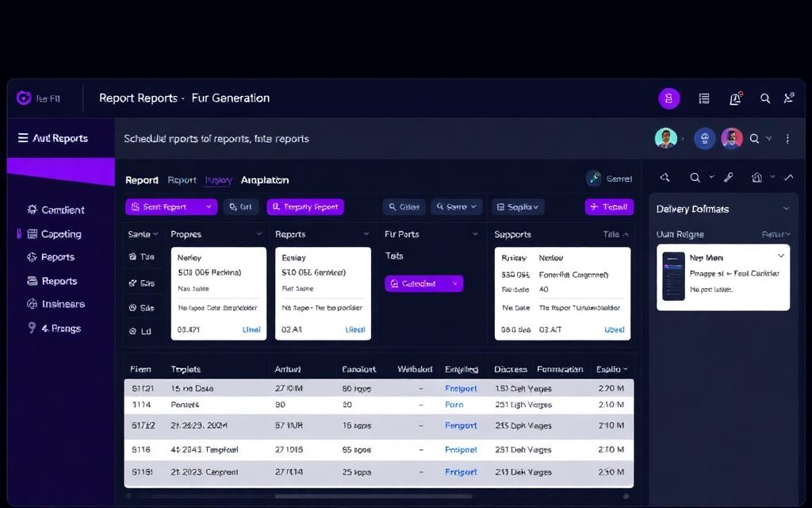Open Comdient in the sidebar
Image resolution: width=812 pixels, height=508 pixels.
click(56, 210)
